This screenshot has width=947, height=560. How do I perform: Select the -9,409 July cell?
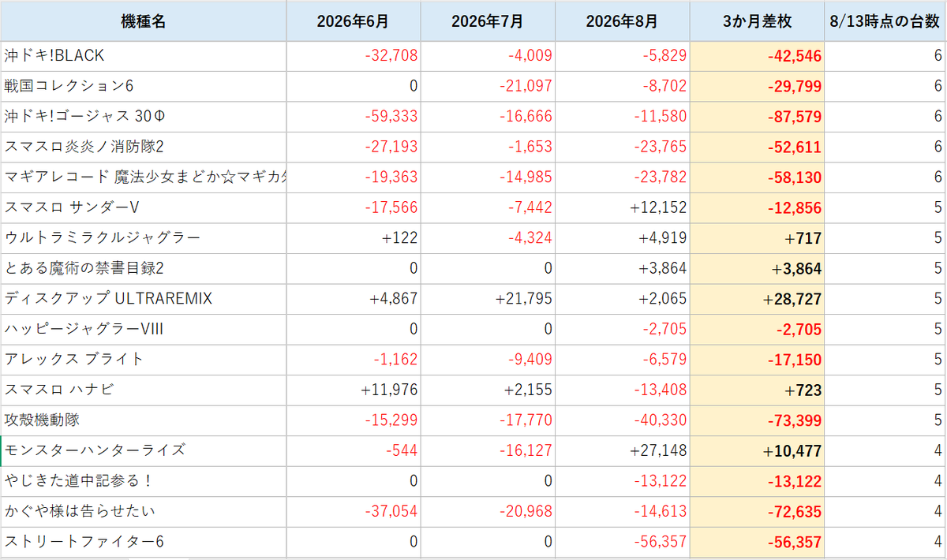coord(488,360)
